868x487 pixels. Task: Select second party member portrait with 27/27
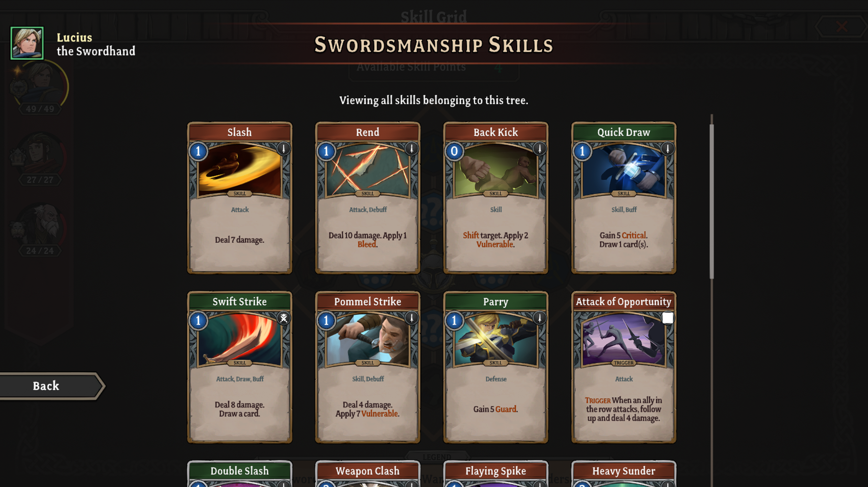[x=40, y=155]
